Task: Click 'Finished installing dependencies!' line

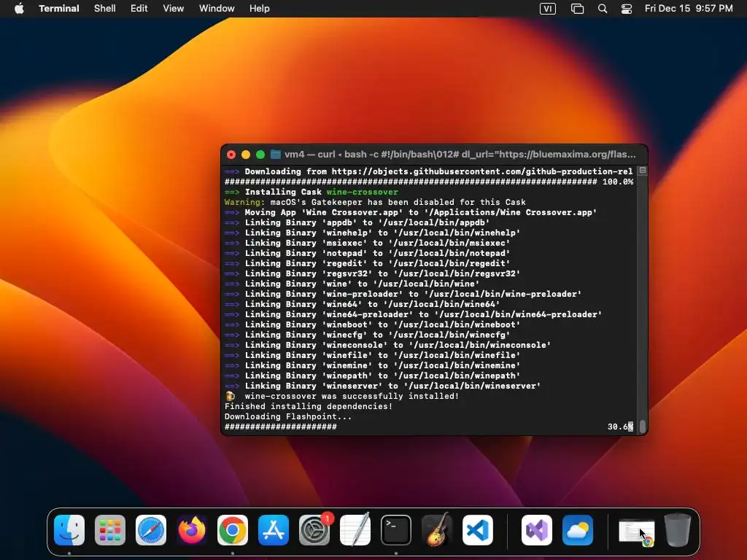Action: click(309, 406)
